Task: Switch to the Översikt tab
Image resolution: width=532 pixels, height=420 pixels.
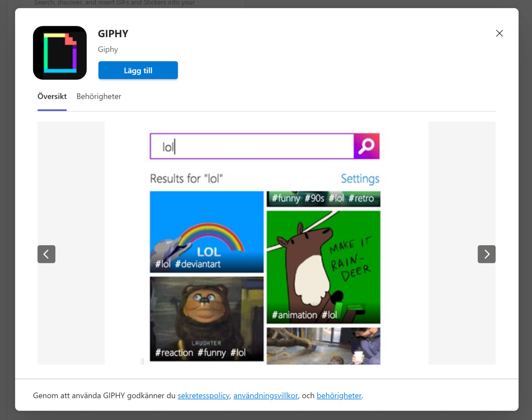Action: [52, 96]
